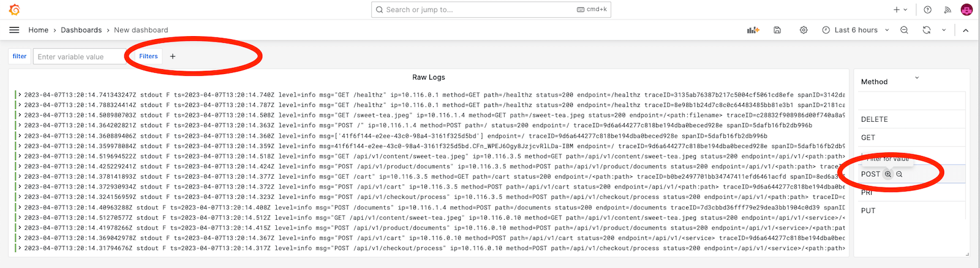Viewport: 980px width, 268px height.
Task: Open dashboard settings gear
Action: pyautogui.click(x=804, y=30)
